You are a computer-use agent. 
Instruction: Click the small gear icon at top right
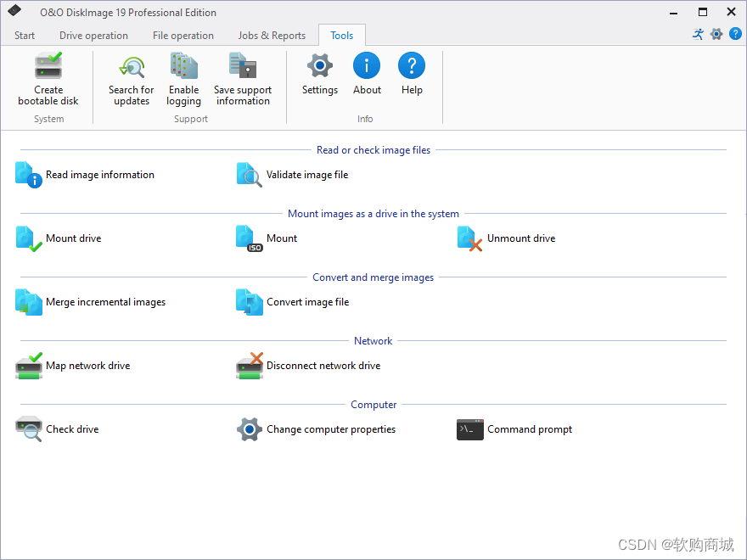pos(716,34)
